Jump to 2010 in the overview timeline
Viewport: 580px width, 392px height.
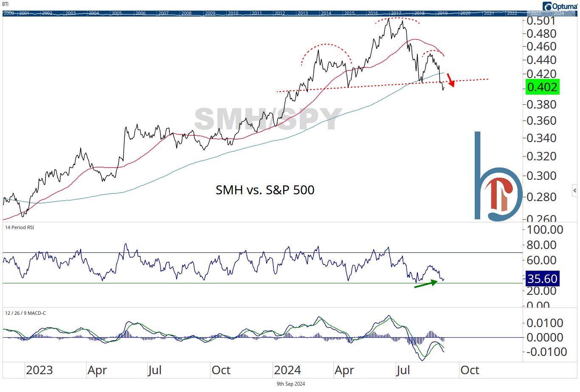pos(233,13)
